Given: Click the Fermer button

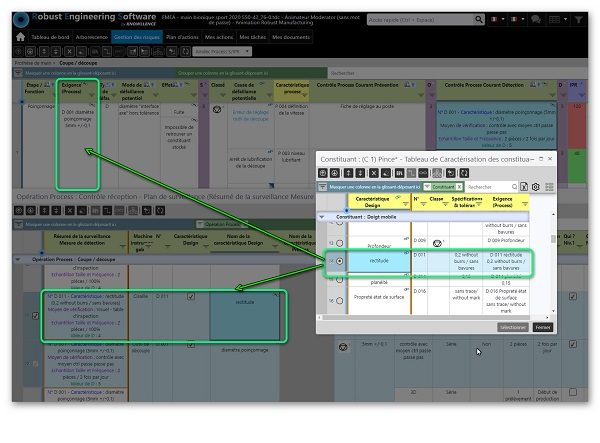Looking at the screenshot, I should pyautogui.click(x=543, y=327).
